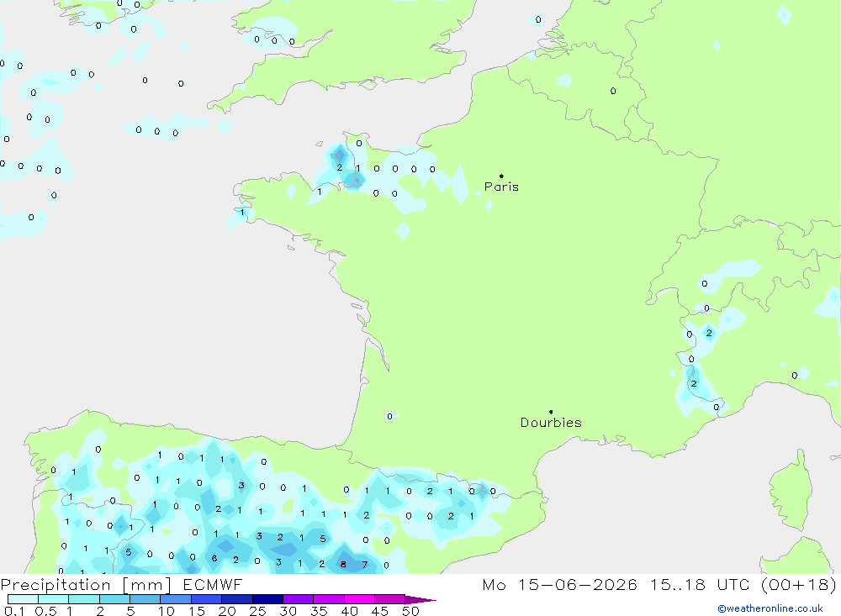Pick the 1–2 mm legend color swatch

[84, 599]
